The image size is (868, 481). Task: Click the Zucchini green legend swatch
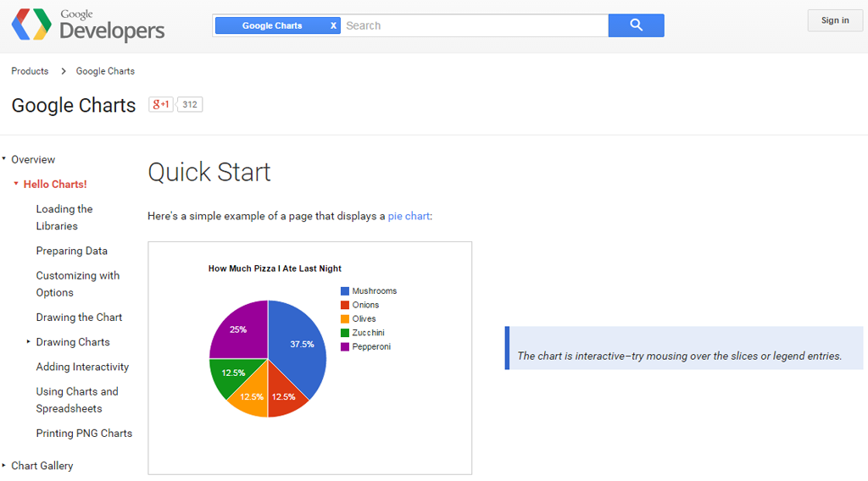345,332
